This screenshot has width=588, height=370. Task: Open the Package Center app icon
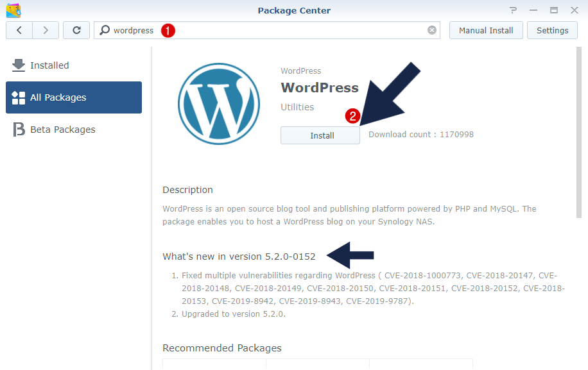point(13,10)
